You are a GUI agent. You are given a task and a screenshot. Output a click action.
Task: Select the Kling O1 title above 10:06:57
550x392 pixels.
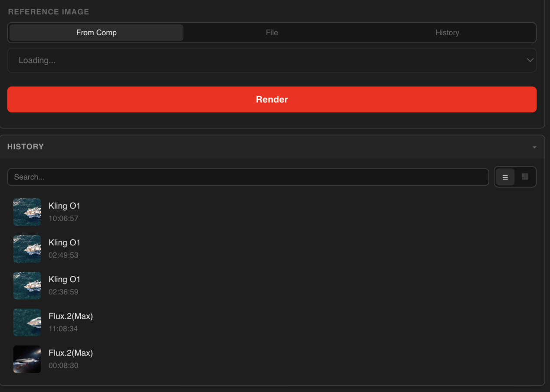click(64, 206)
